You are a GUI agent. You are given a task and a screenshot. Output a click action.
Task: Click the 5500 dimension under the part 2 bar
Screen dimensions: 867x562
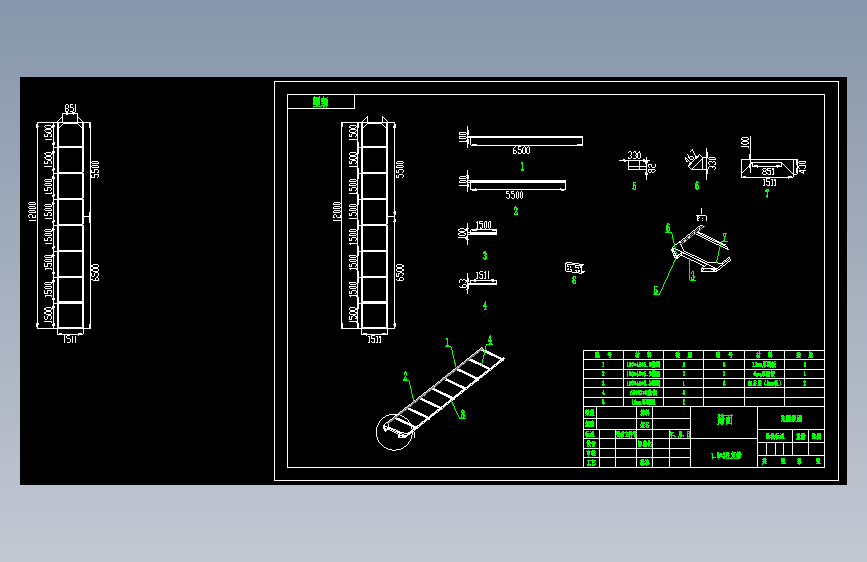[x=514, y=195]
